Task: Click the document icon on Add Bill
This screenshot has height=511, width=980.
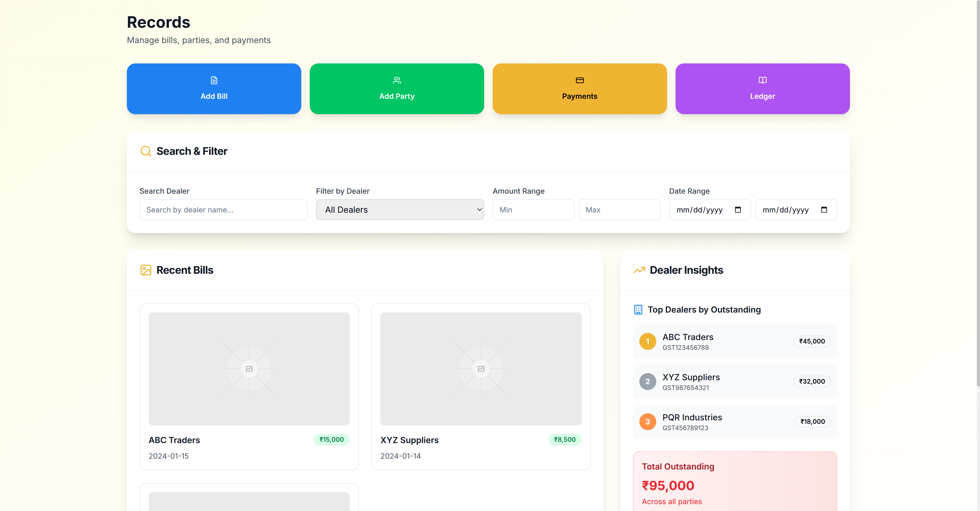Action: click(x=214, y=80)
